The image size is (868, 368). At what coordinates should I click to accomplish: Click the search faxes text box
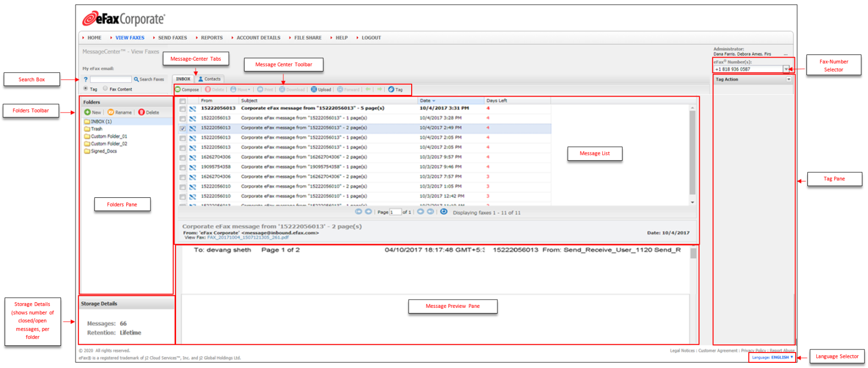111,79
